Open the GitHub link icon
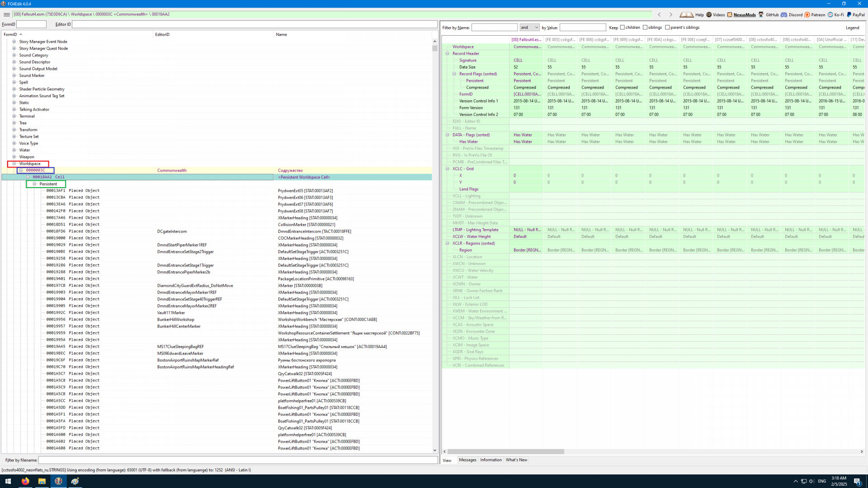 point(761,14)
